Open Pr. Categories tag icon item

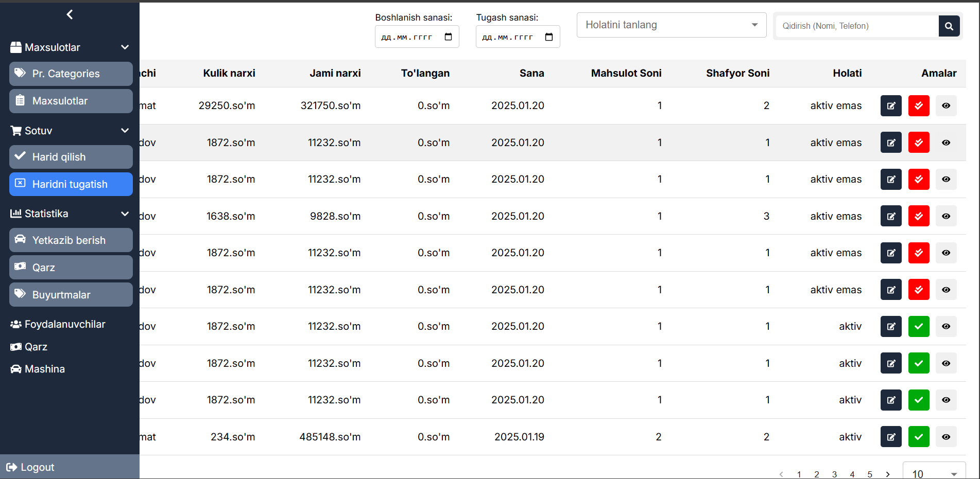(71, 74)
